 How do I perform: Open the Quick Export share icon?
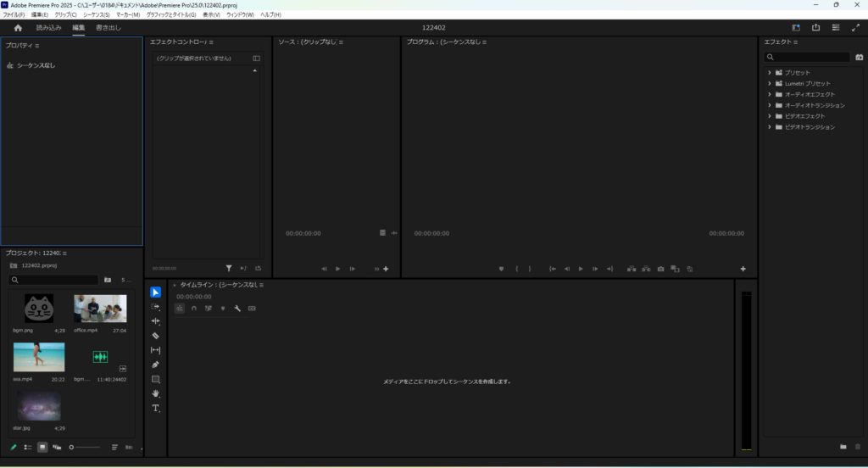(815, 27)
